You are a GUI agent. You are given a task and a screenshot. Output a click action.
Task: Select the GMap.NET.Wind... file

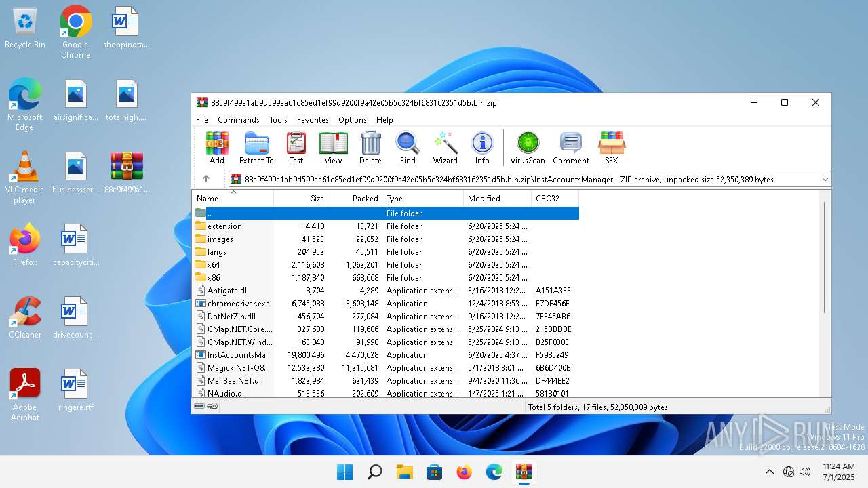[x=386, y=342]
